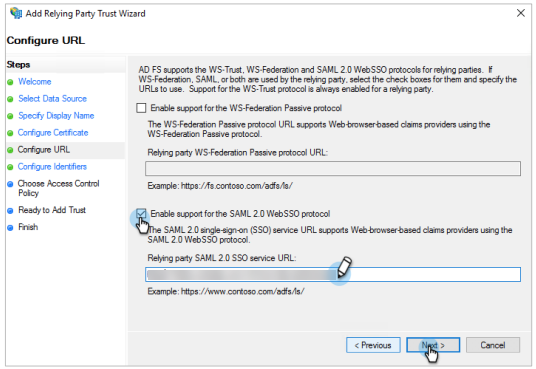The image size is (536, 369).
Task: Toggle SAML 2.0 WebSSO protocol checkbox
Action: [141, 214]
